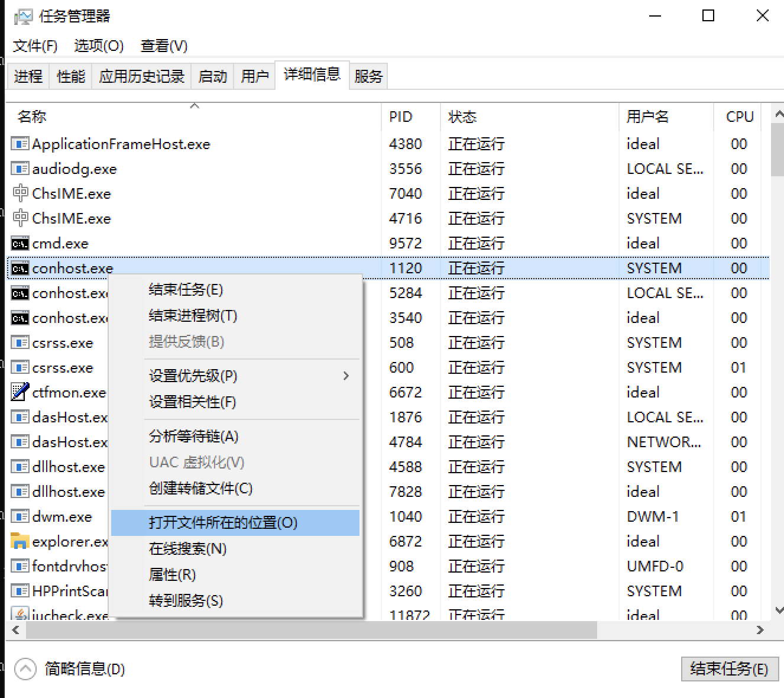Click the audiodg.exe process icon
Image resolution: width=784 pixels, height=698 pixels.
click(x=20, y=169)
